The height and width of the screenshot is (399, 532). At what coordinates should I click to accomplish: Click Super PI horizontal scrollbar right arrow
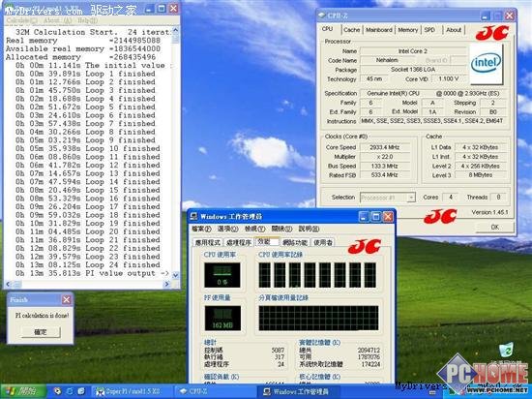pos(166,284)
